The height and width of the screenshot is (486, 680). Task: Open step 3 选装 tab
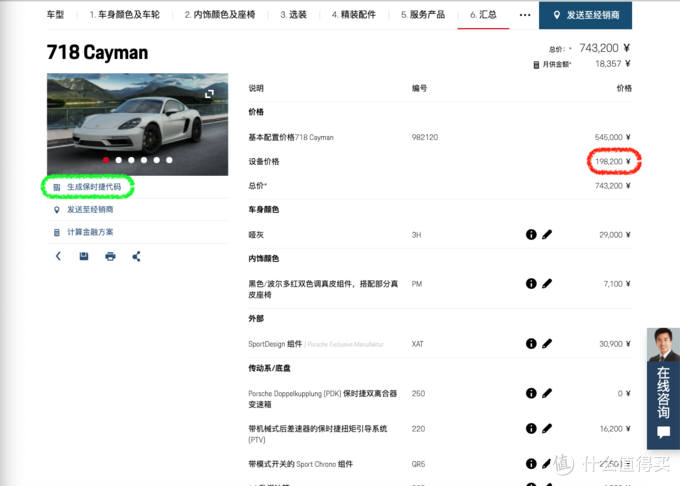click(294, 15)
